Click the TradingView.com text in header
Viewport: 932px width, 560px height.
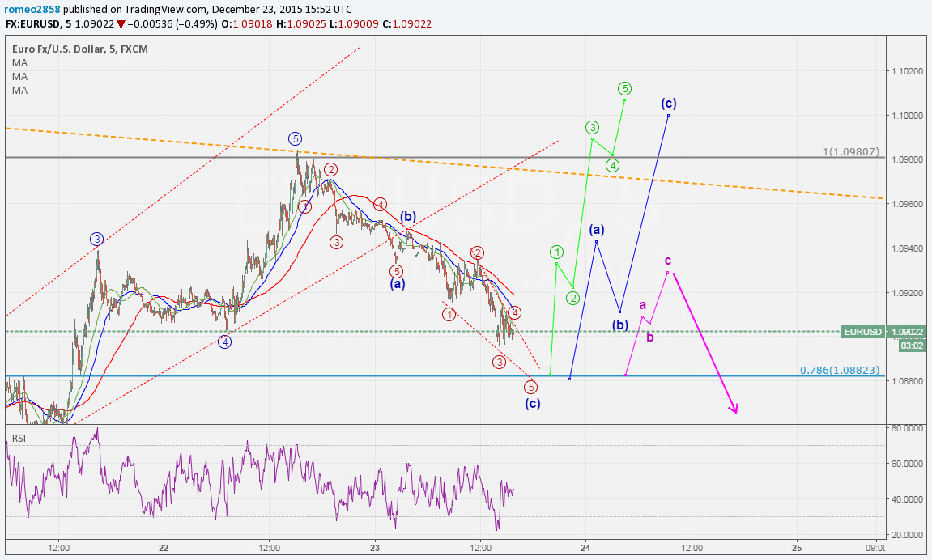click(x=165, y=10)
